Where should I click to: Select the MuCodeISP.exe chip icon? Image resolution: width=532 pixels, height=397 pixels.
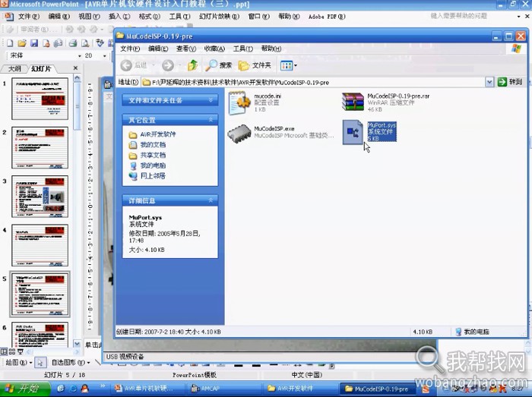[x=239, y=134]
